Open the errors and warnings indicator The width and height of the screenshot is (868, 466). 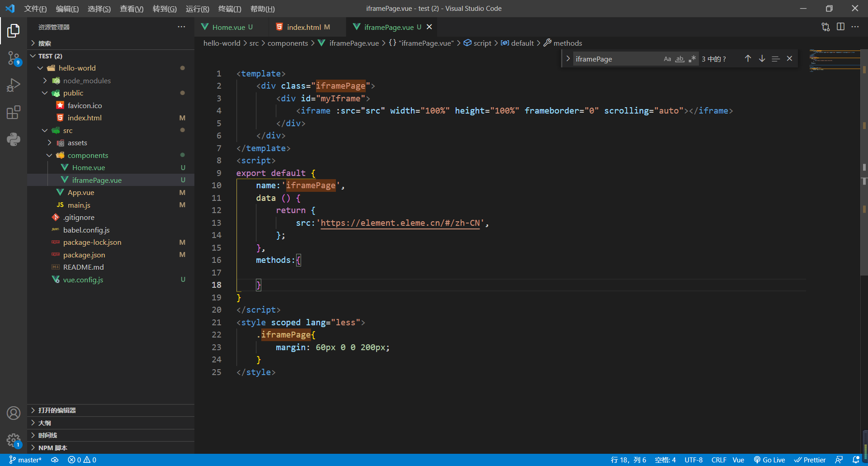tap(82, 460)
